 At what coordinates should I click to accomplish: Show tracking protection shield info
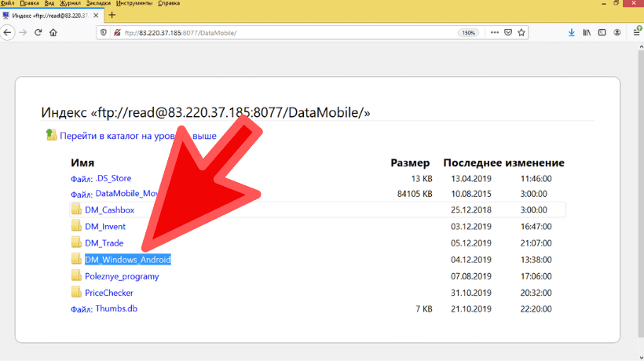[104, 32]
